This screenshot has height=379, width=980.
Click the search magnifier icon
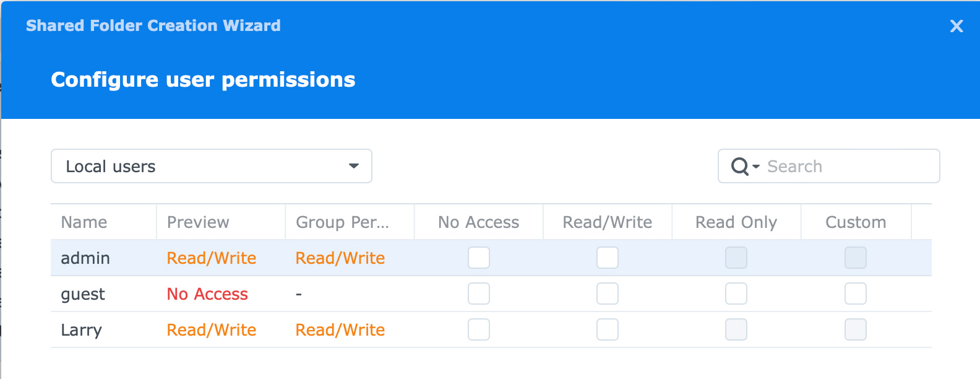[740, 167]
